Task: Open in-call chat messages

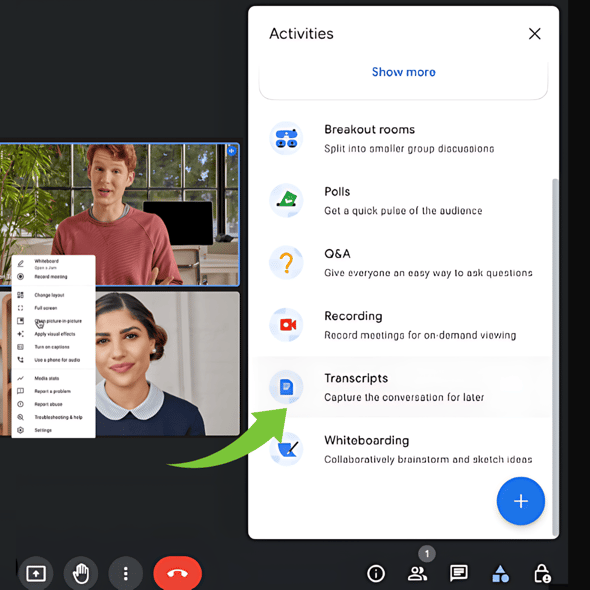Action: tap(459, 573)
